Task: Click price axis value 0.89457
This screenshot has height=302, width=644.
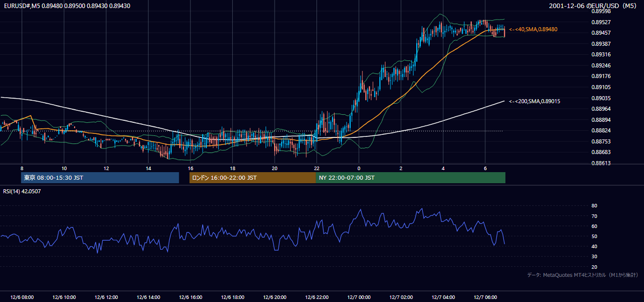Action: pos(601,33)
